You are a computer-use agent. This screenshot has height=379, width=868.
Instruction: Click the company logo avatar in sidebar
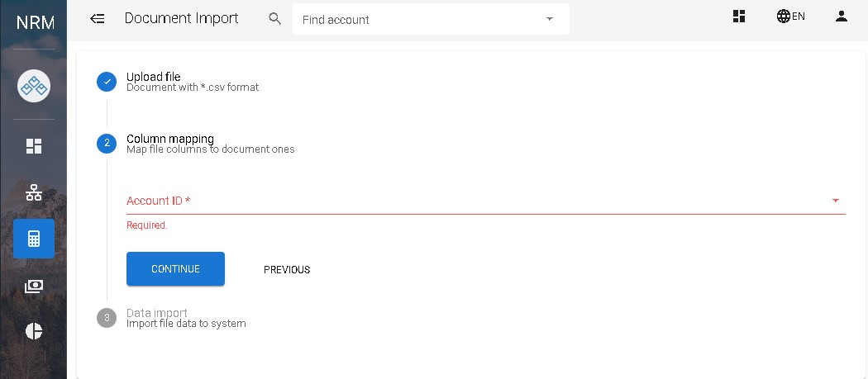coord(34,86)
